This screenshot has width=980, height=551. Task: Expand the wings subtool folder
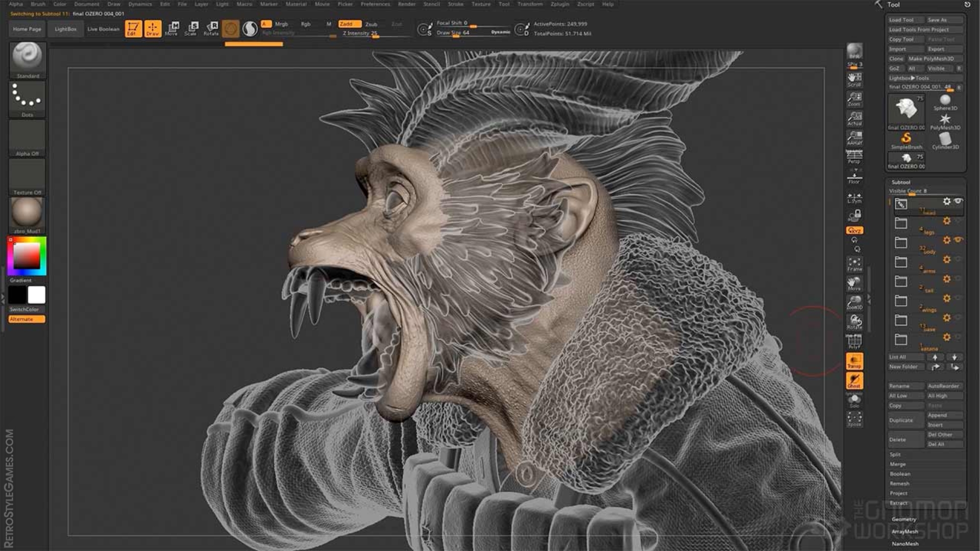coord(901,301)
